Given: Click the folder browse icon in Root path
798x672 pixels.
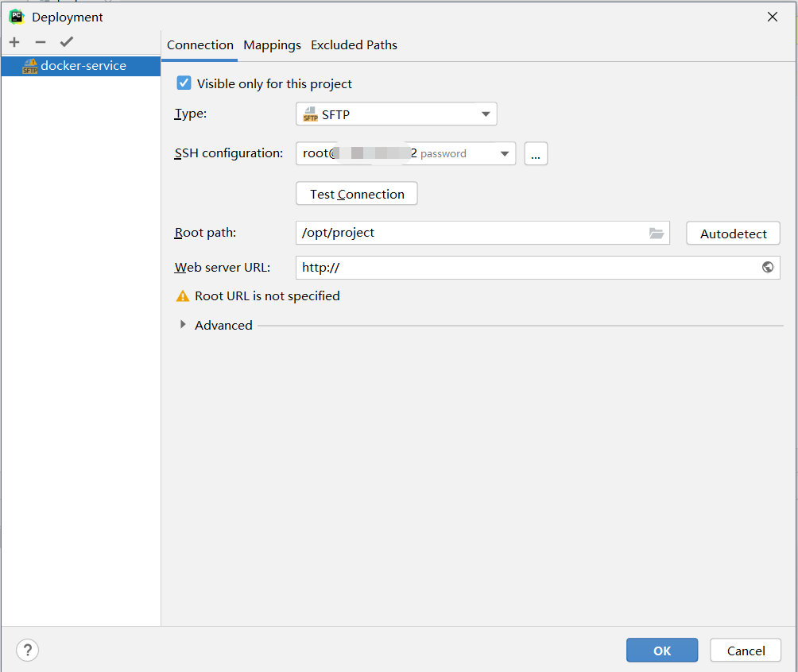Looking at the screenshot, I should point(656,234).
